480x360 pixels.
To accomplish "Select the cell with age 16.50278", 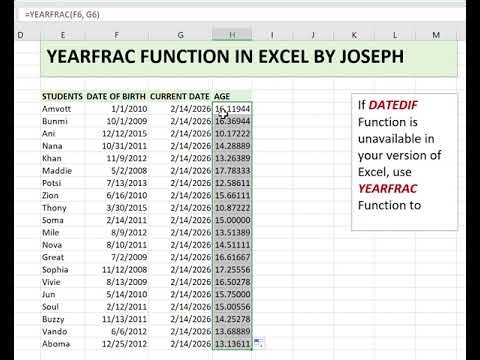I will click(232, 282).
